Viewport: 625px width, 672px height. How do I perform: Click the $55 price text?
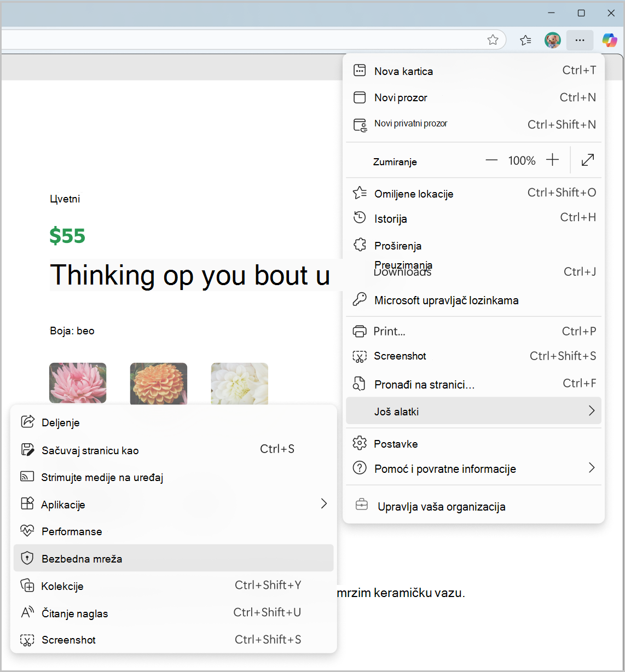67,236
